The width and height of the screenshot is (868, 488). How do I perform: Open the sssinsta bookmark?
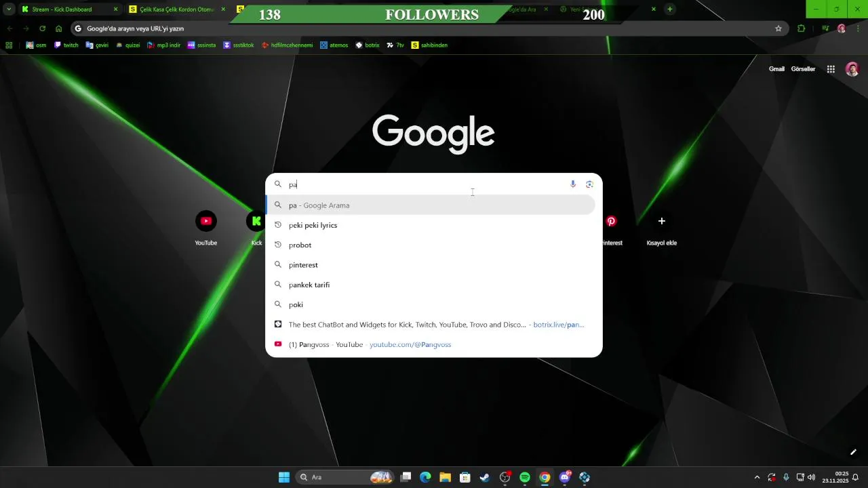click(x=201, y=45)
